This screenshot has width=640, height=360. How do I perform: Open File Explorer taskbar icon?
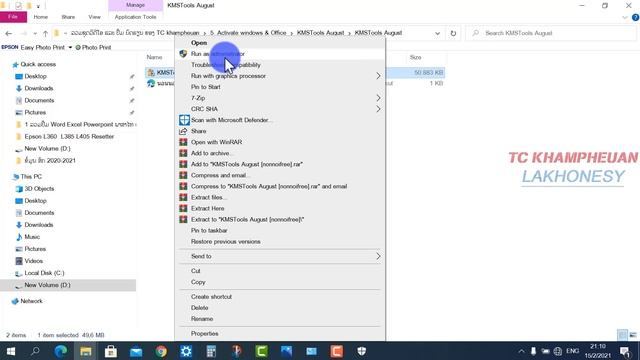point(86,351)
